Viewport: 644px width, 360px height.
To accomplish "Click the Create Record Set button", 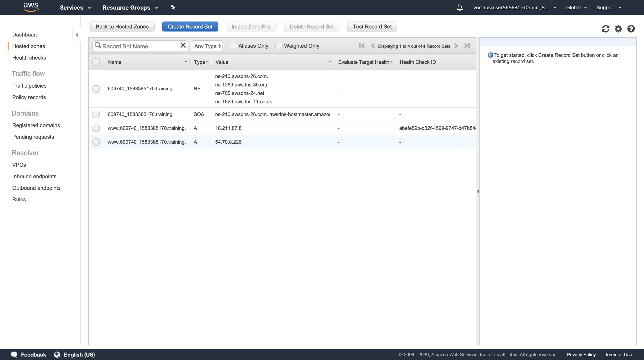I will click(190, 27).
